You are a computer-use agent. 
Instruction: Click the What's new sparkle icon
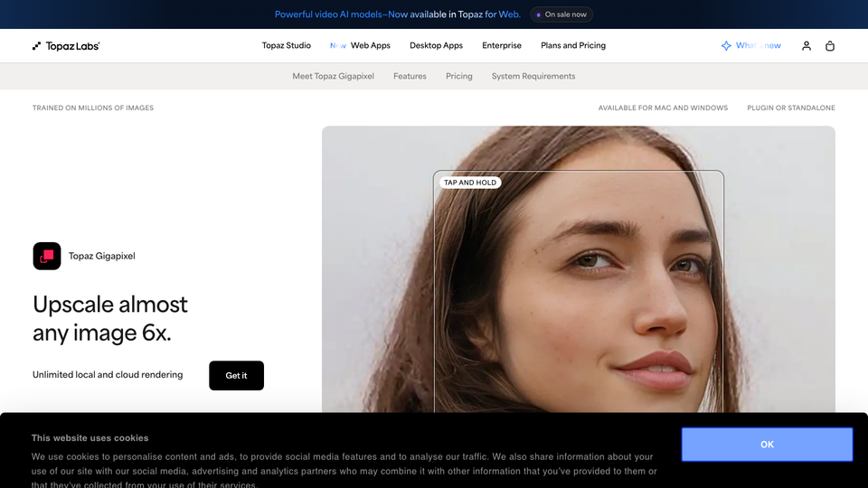pos(726,46)
